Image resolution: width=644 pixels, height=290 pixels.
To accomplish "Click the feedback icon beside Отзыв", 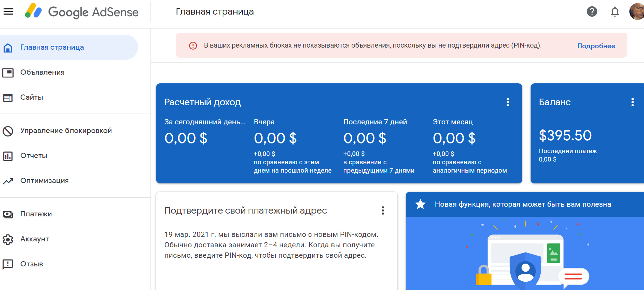I will click(x=8, y=264).
